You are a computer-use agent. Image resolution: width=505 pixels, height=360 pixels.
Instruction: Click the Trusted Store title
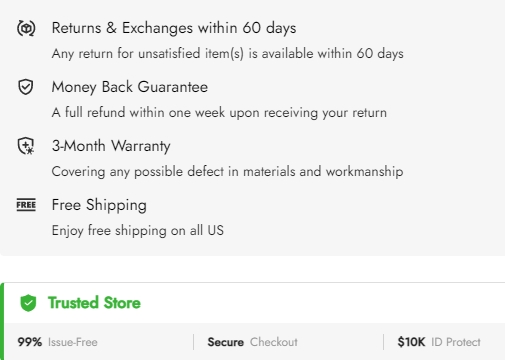(94, 303)
